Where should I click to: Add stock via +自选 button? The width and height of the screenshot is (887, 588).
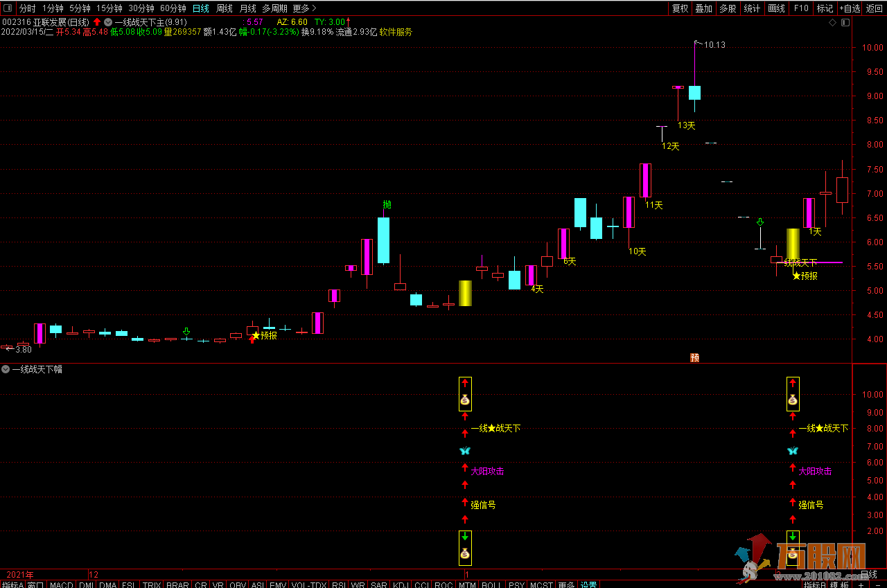[x=850, y=8]
